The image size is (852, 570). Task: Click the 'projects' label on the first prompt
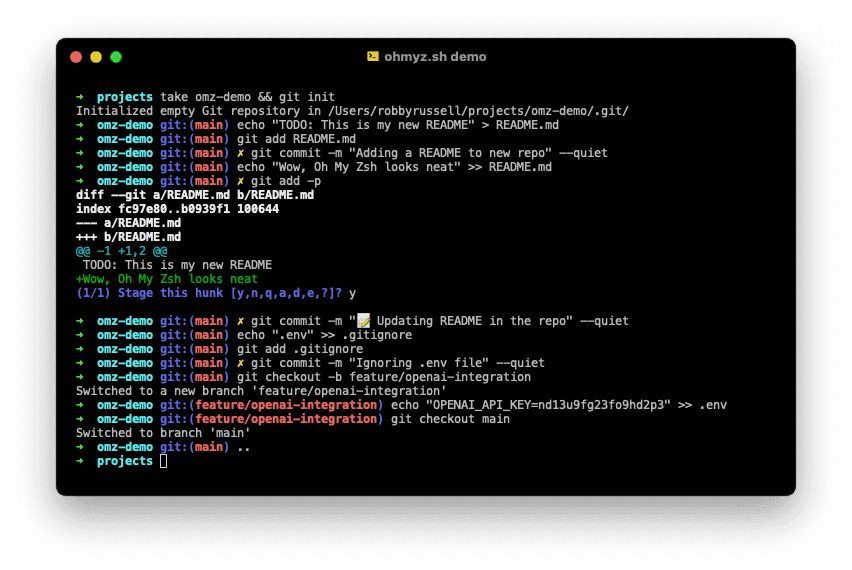tap(125, 97)
